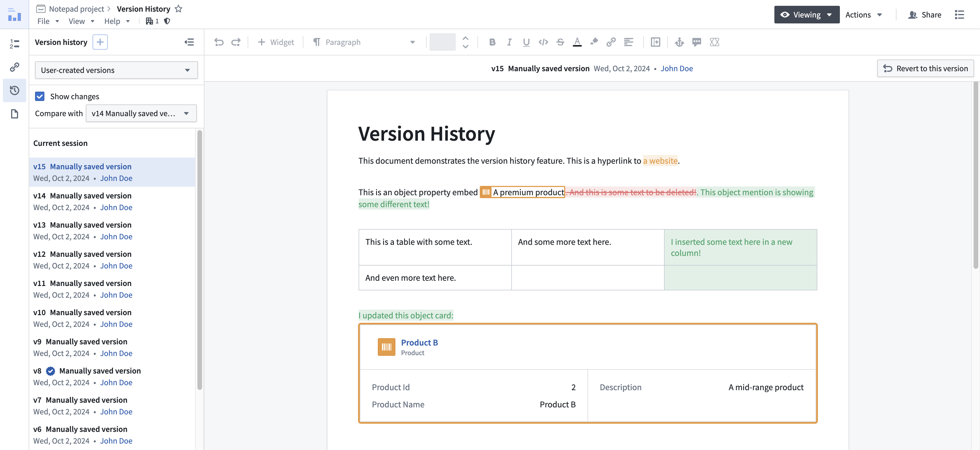Click the Redo arrow icon
This screenshot has height=450, width=980.
236,42
